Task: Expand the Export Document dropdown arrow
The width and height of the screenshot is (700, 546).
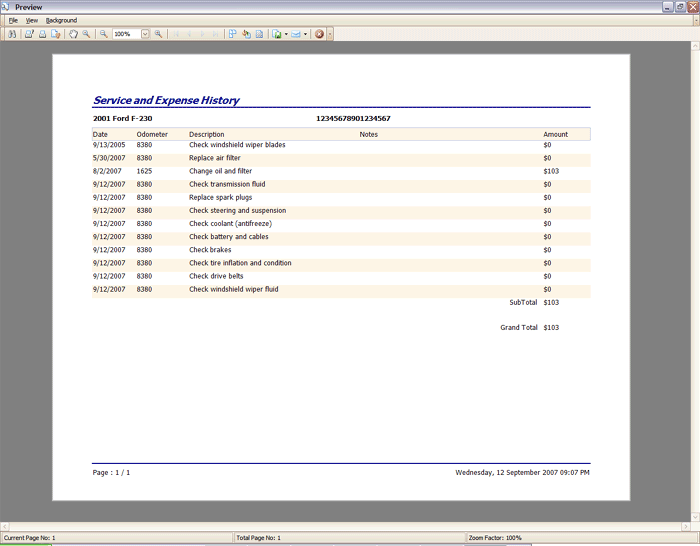Action: pos(286,34)
